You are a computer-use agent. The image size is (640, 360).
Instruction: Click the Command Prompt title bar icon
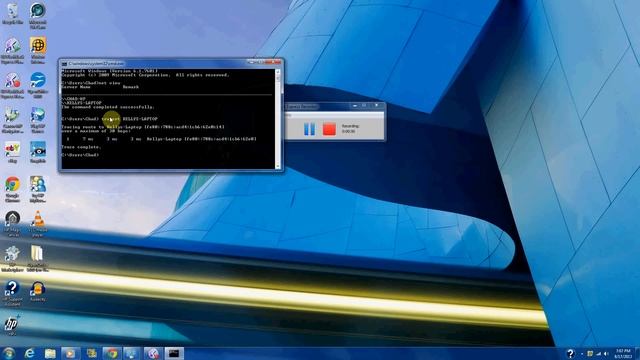64,64
